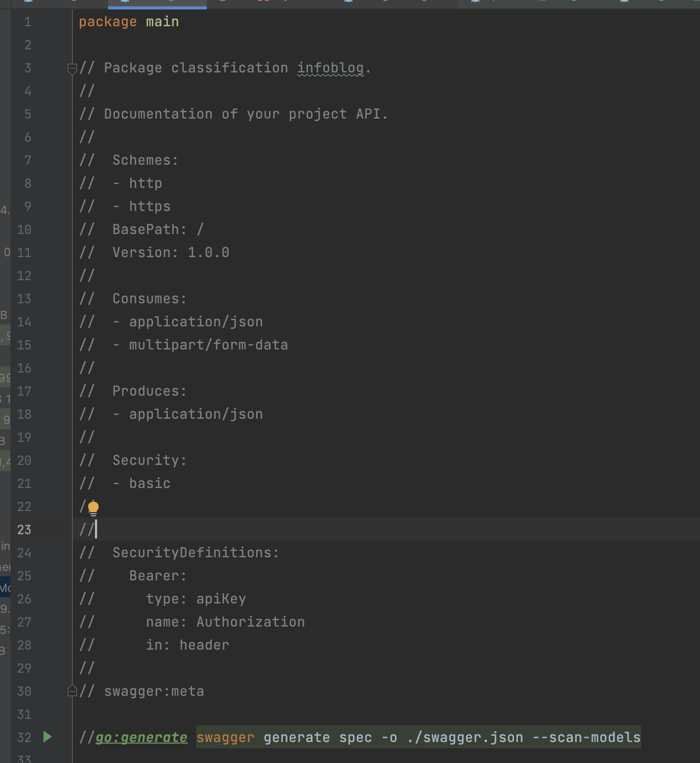Click the --scan-models flag text
This screenshot has width=700, height=763.
[x=586, y=737]
